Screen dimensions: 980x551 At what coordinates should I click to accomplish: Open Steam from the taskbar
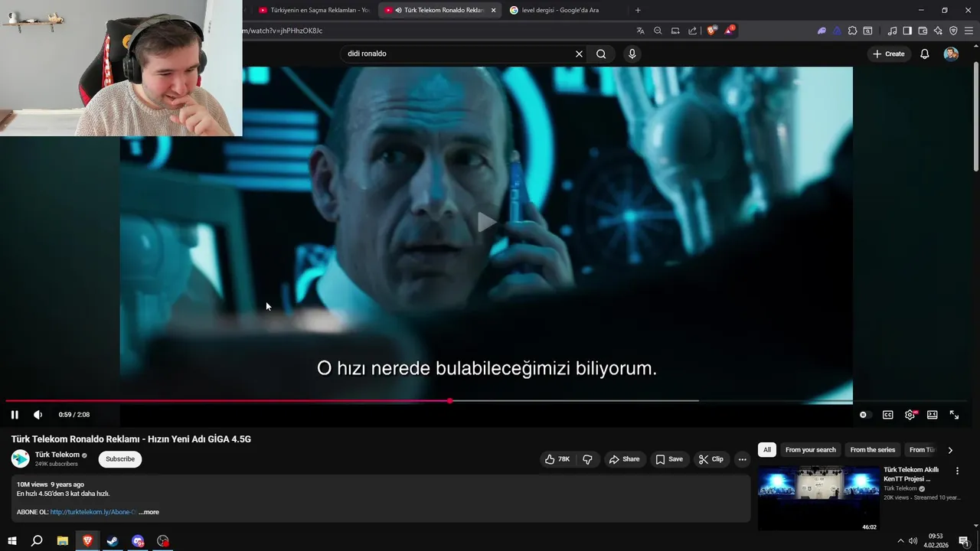(x=113, y=541)
